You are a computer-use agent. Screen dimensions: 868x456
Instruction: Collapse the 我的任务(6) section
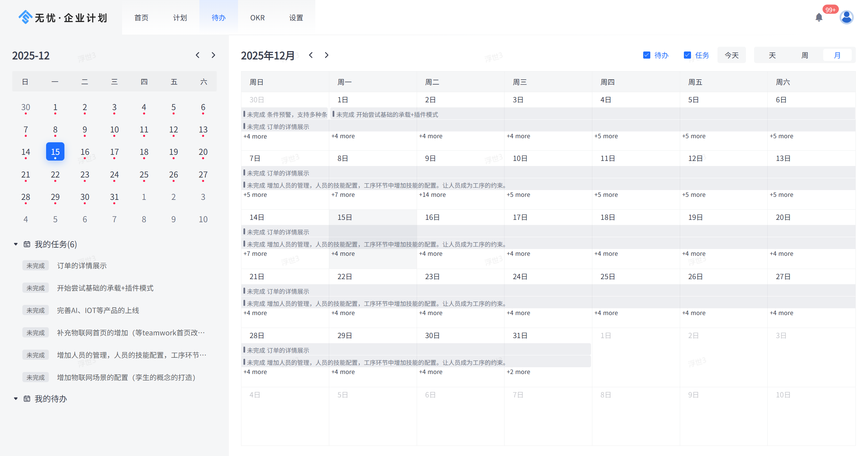[x=16, y=244]
